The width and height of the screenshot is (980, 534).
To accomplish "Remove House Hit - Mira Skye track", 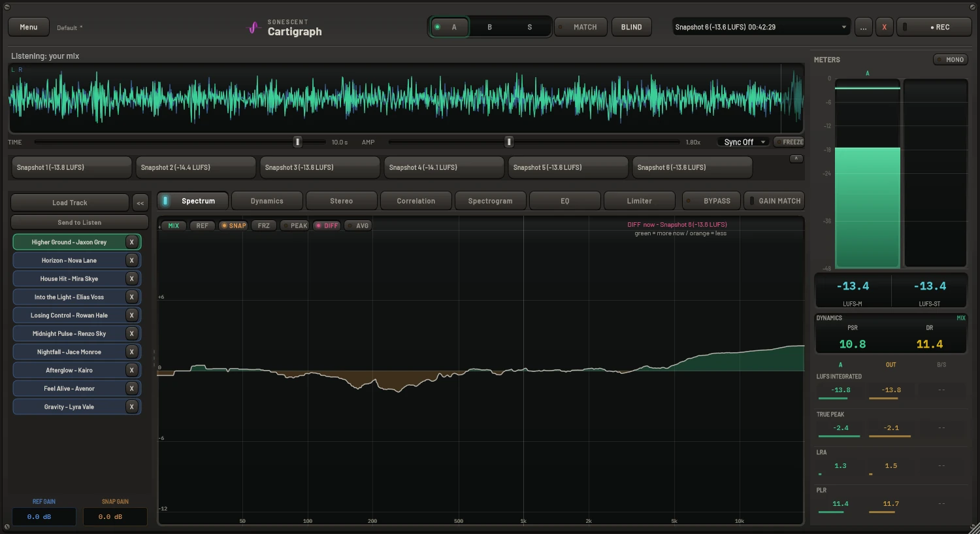I will click(132, 278).
